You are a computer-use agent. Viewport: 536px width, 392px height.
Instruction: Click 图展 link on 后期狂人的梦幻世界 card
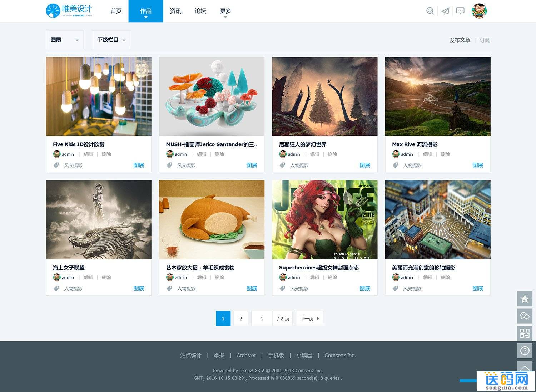pos(365,165)
